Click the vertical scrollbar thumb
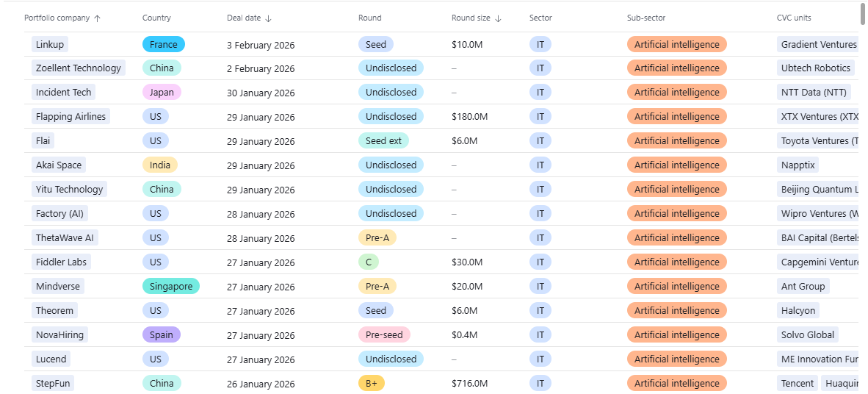Viewport: 868px width, 394px height. click(x=863, y=12)
